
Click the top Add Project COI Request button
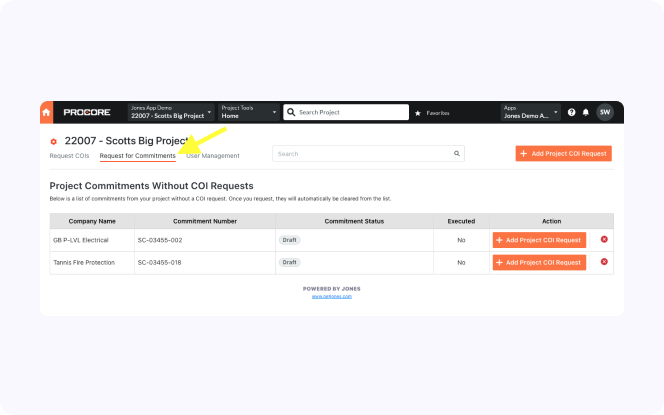[564, 154]
